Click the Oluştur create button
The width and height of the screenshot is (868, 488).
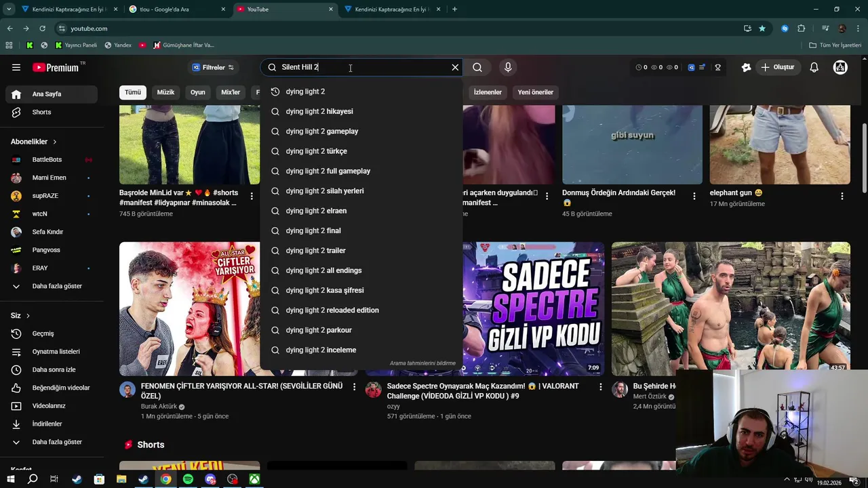click(777, 67)
